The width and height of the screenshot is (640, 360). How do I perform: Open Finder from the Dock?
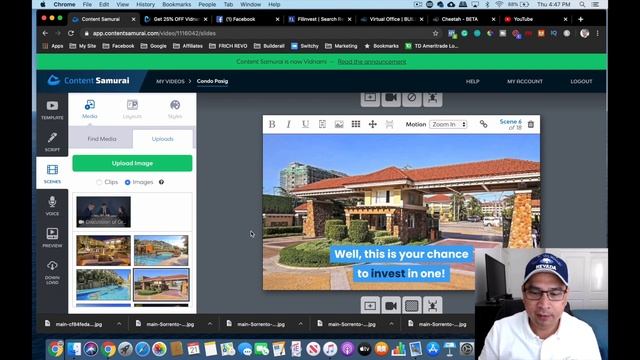tap(74, 349)
